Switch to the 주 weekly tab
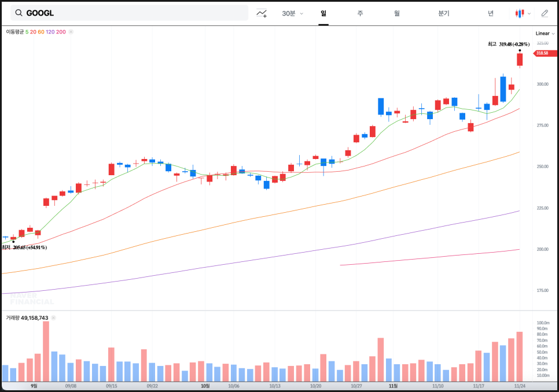This screenshot has height=392, width=559. [360, 13]
